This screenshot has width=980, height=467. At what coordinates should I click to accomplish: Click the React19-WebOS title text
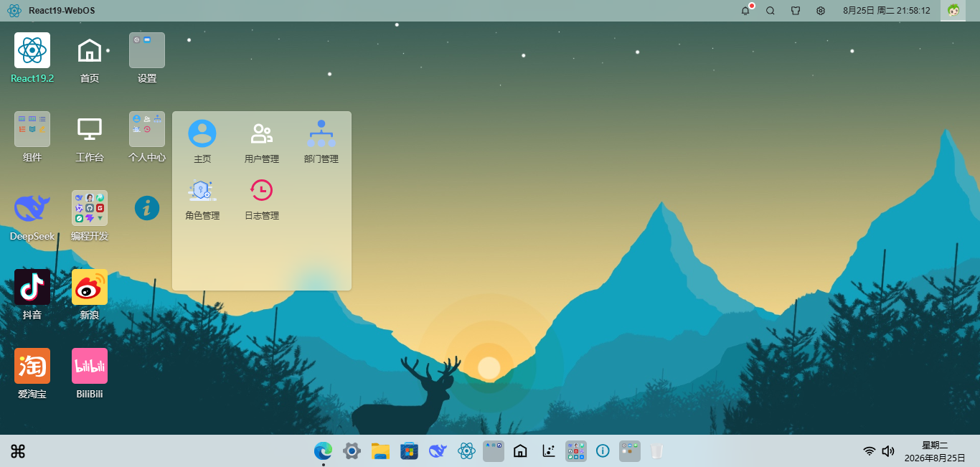pos(62,11)
